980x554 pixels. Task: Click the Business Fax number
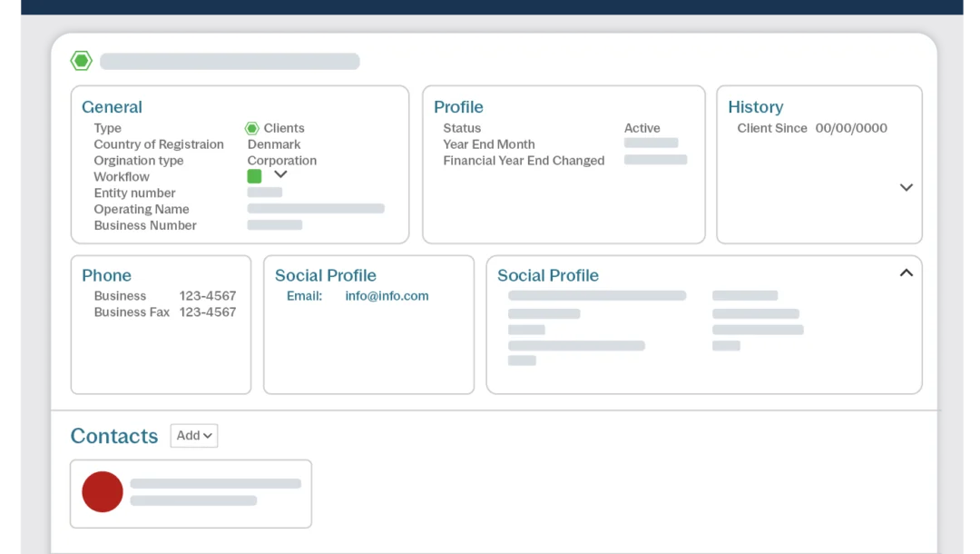tap(207, 312)
